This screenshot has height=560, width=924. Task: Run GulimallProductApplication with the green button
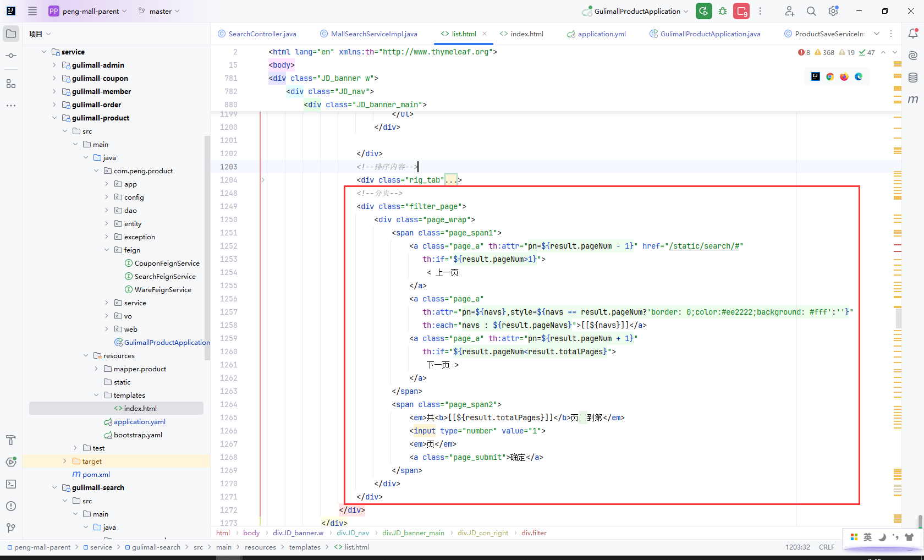(703, 11)
